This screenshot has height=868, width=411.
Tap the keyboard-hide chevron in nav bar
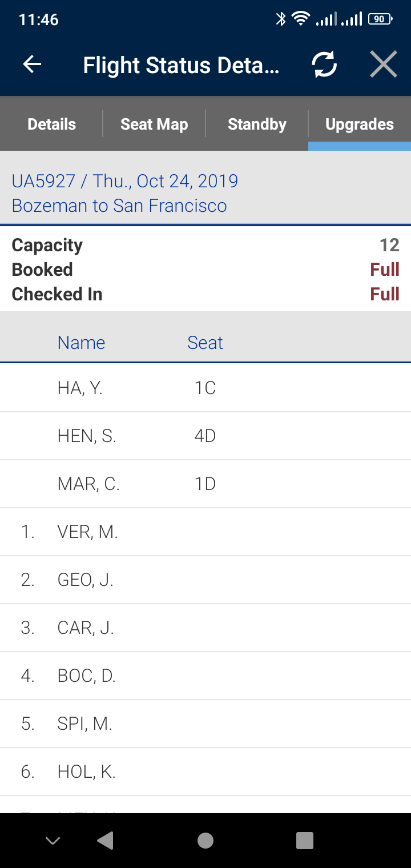(53, 840)
